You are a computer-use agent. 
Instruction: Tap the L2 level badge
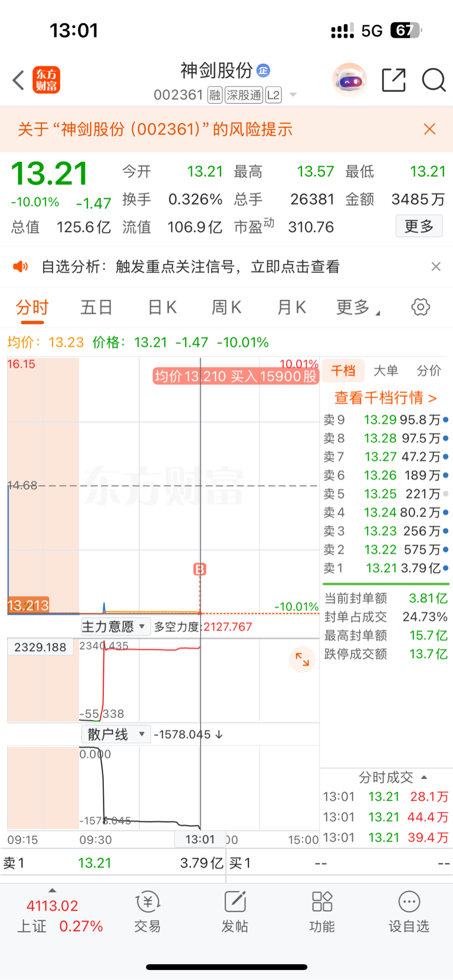(273, 95)
